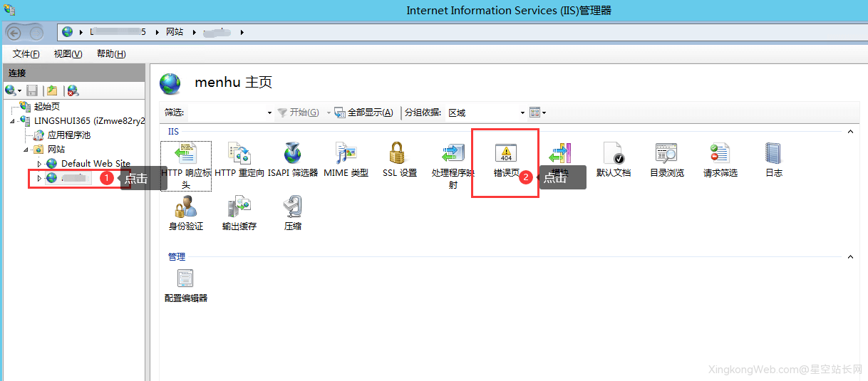Image resolution: width=868 pixels, height=381 pixels.
Task: Open the 错误页 404 feature
Action: (x=506, y=160)
